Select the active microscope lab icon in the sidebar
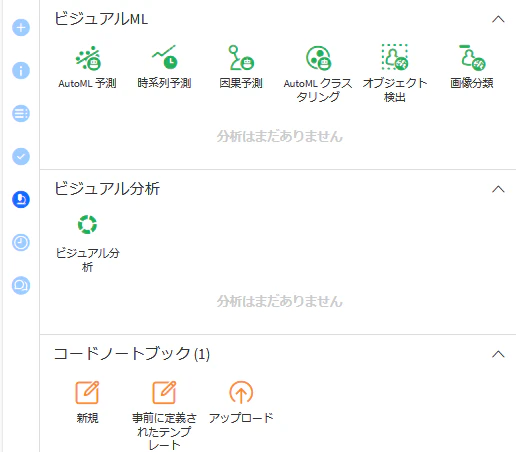Image resolution: width=516 pixels, height=452 pixels. [21, 199]
